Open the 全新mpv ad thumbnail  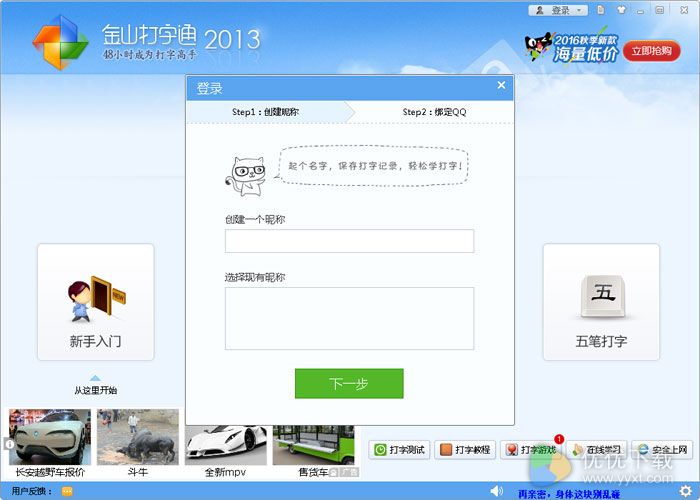[x=226, y=445]
